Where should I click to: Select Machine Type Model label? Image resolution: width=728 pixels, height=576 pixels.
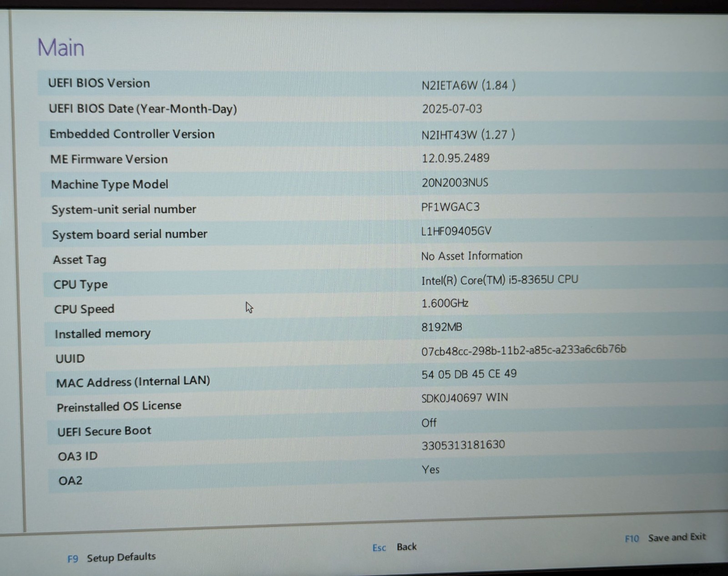tap(110, 185)
